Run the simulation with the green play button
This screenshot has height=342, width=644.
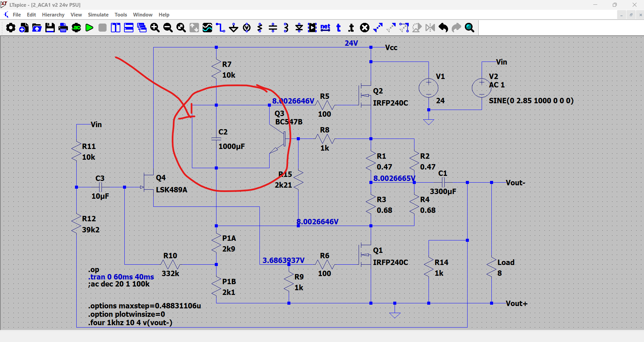click(89, 28)
